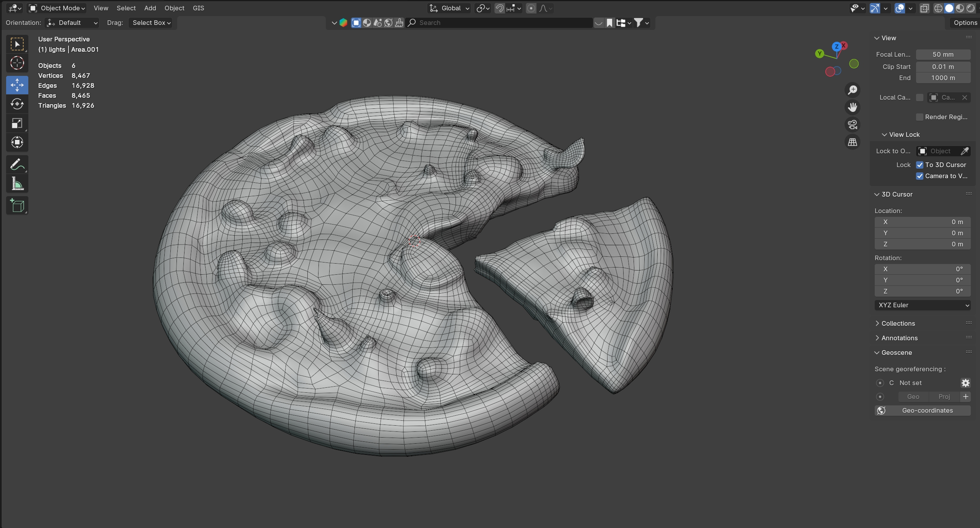This screenshot has height=528, width=980.
Task: Activate the Scale tool
Action: (x=17, y=123)
